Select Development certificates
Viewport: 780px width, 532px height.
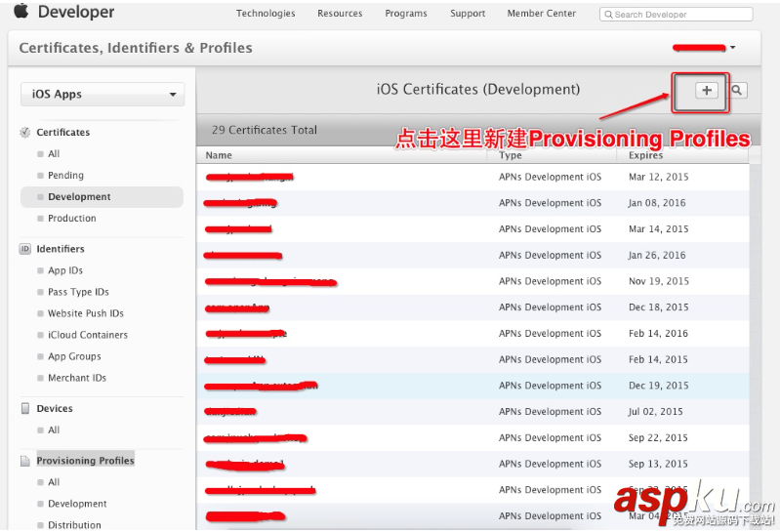point(102,197)
